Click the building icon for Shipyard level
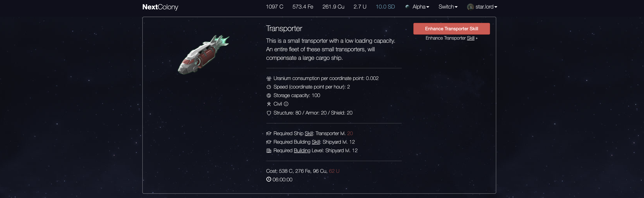The height and width of the screenshot is (198, 644). click(269, 151)
